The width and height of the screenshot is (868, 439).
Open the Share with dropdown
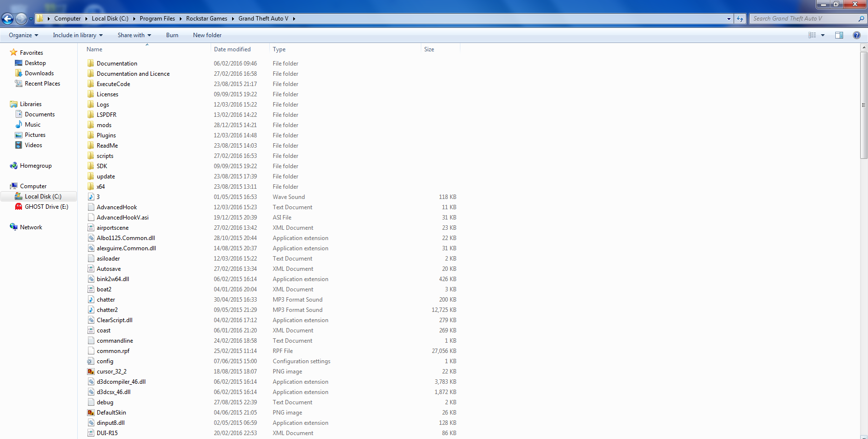pyautogui.click(x=134, y=35)
